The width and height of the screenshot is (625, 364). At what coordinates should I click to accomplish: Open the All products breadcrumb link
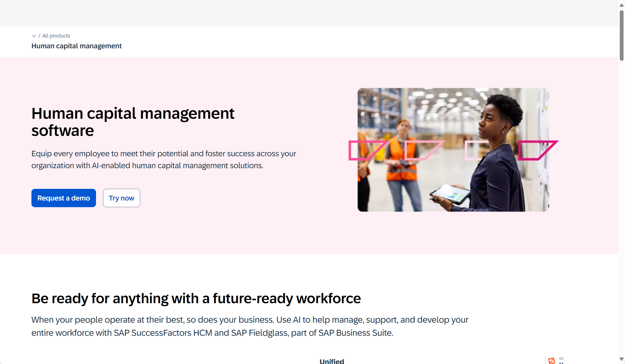point(56,36)
